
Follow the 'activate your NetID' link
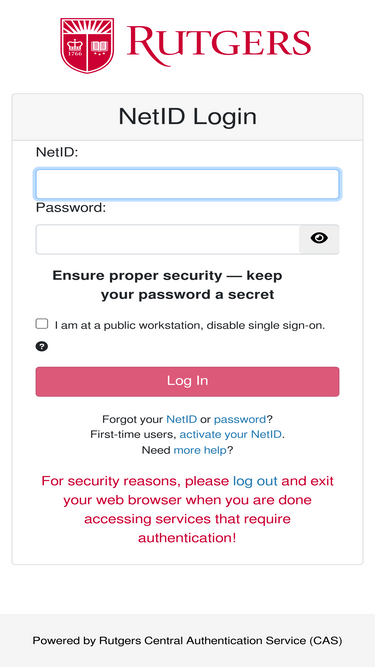230,435
